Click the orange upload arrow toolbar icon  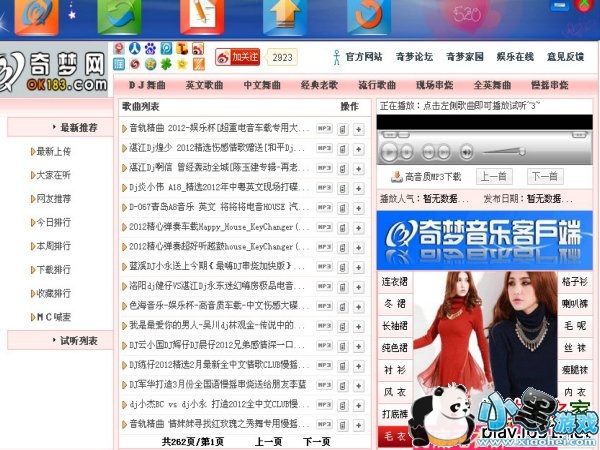point(285,16)
